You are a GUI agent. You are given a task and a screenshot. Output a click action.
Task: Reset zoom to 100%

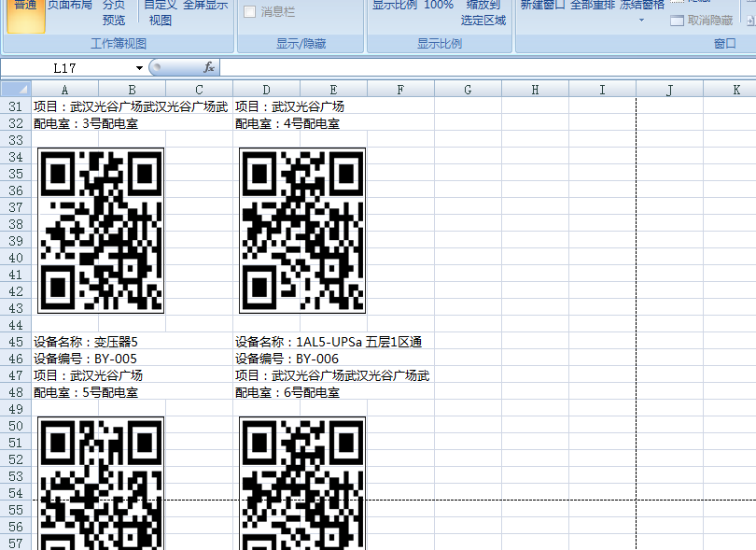(439, 6)
